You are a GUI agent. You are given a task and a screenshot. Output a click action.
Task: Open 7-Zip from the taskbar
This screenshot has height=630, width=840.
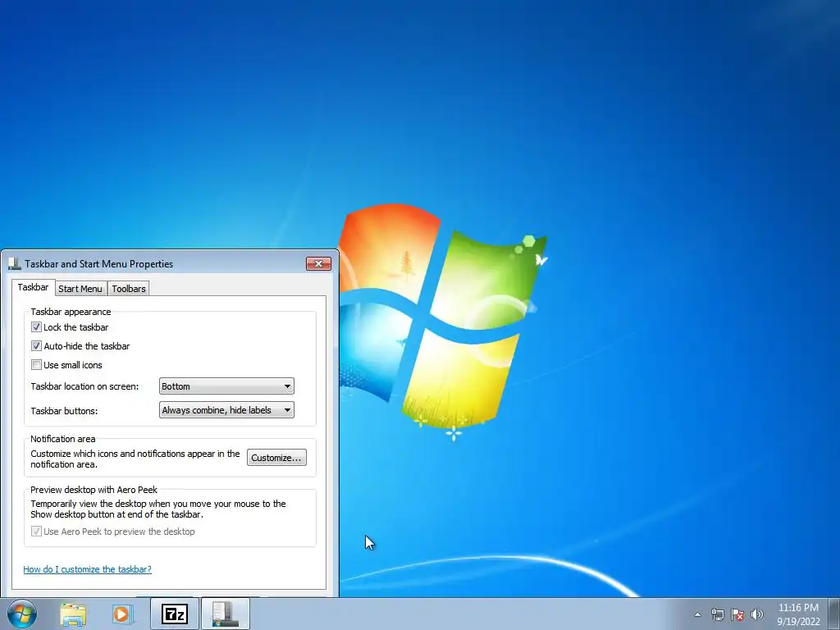click(x=175, y=614)
